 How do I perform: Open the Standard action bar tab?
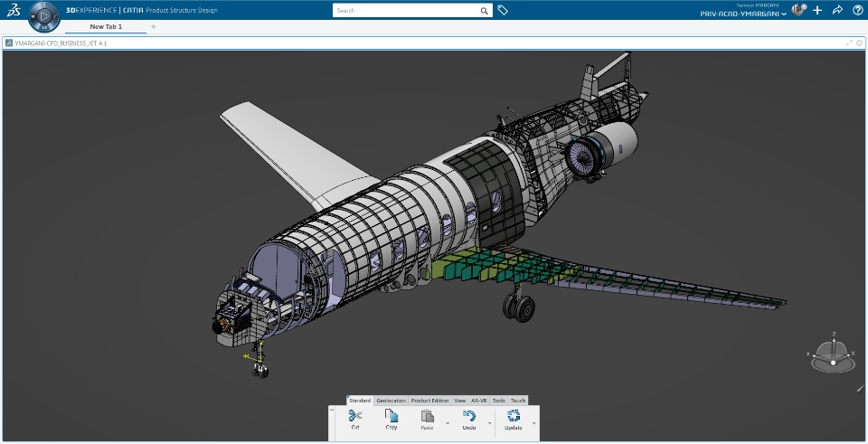coord(360,401)
